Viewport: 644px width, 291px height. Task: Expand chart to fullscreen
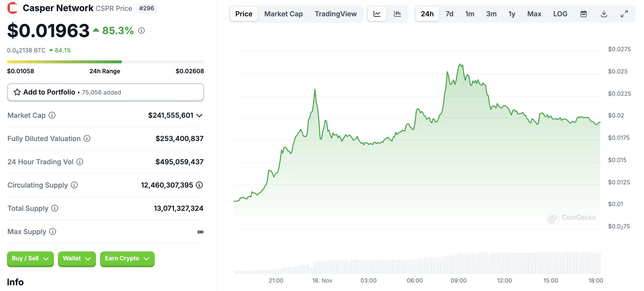point(624,14)
